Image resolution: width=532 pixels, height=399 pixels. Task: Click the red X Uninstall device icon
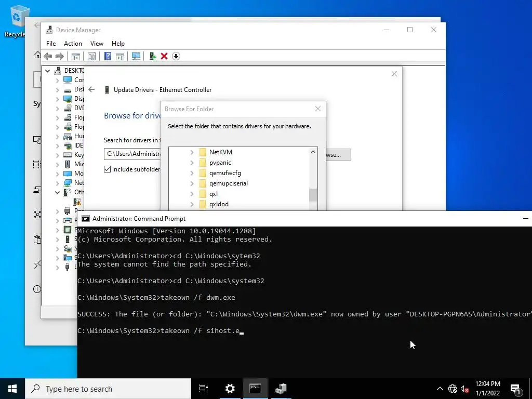pos(164,56)
